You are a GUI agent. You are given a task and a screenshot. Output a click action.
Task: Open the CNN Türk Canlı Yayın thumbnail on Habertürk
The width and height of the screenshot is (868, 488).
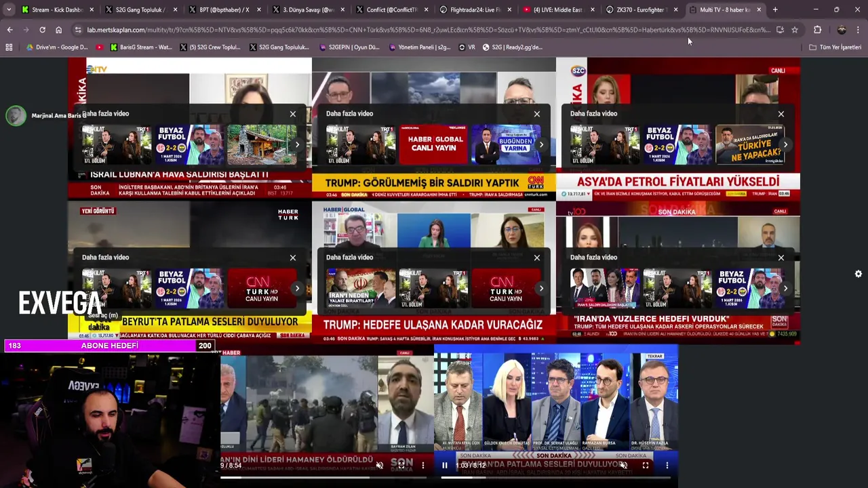262,288
